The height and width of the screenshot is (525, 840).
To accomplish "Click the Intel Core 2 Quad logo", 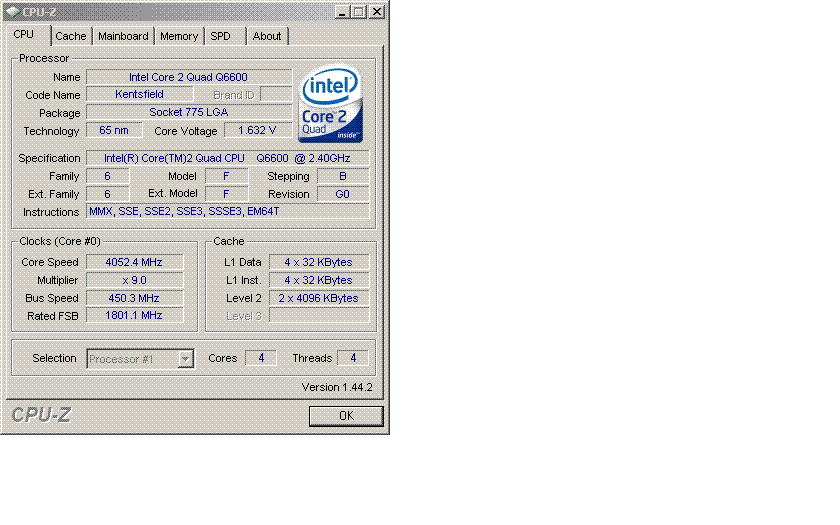I will (x=331, y=103).
